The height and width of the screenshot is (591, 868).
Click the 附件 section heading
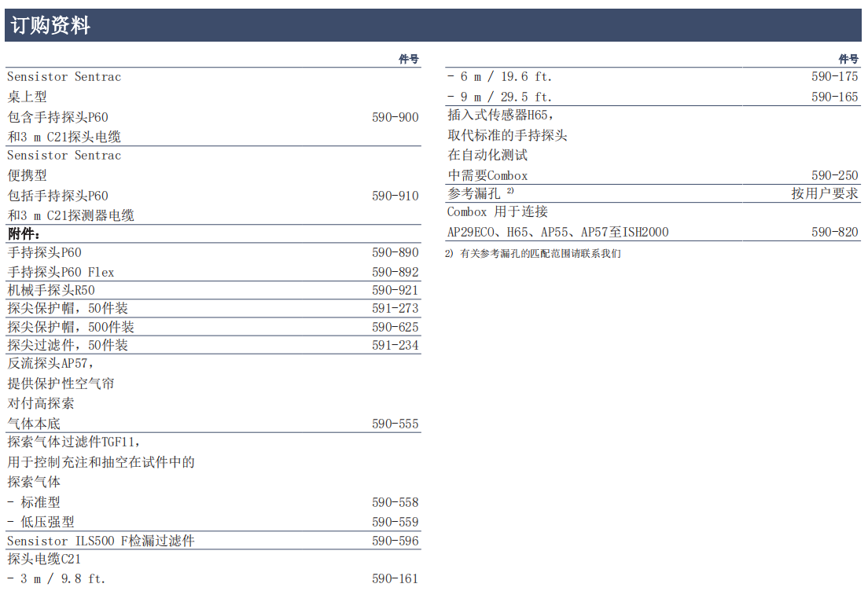[24, 234]
